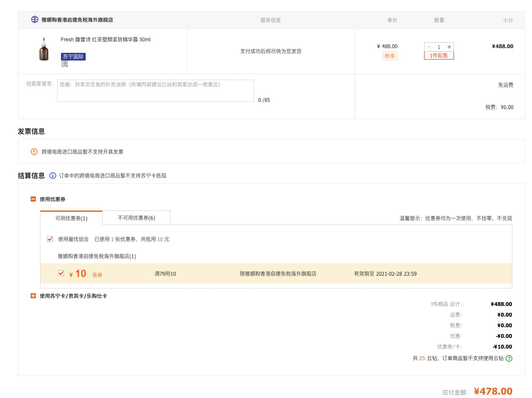Click the 苏宁国际 badge

coord(73,57)
